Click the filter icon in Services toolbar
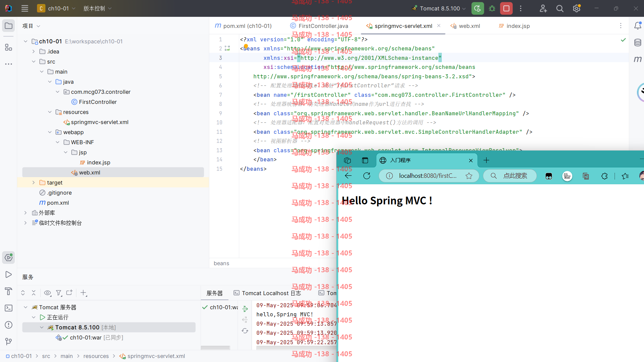The height and width of the screenshot is (362, 644). (59, 293)
